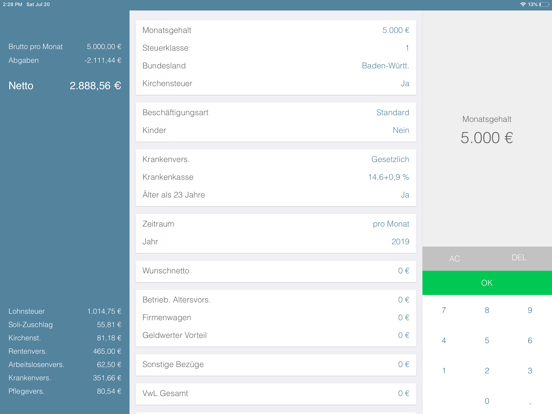The image size is (552, 414).
Task: Tap keypad digit 3
Action: (530, 371)
